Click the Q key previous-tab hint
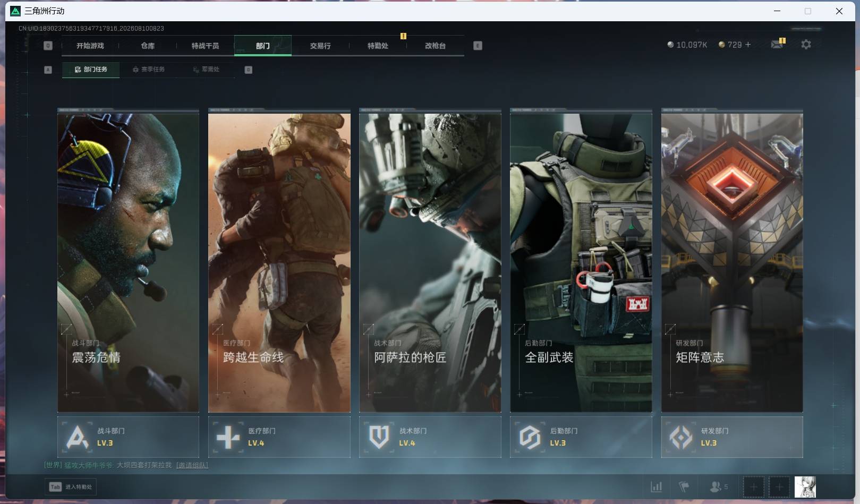 [48, 46]
